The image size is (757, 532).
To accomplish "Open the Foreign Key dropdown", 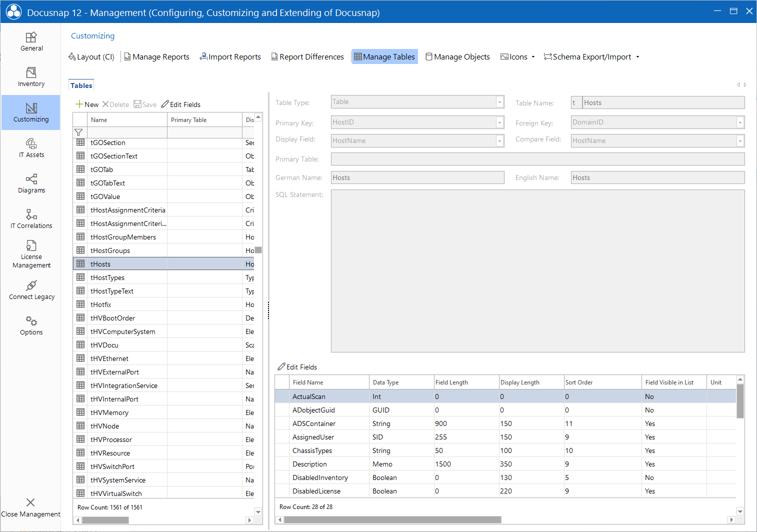I will pyautogui.click(x=740, y=122).
